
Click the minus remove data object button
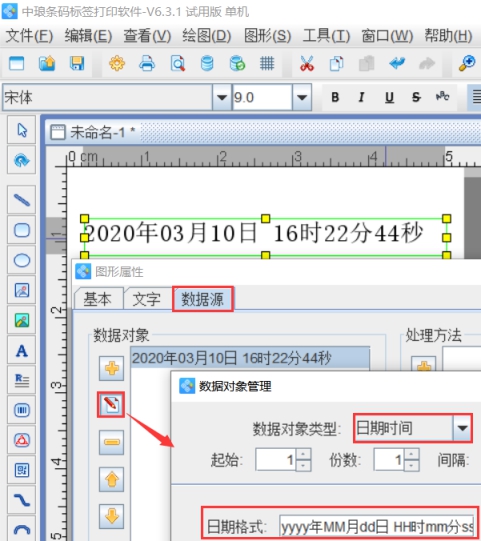(111, 442)
